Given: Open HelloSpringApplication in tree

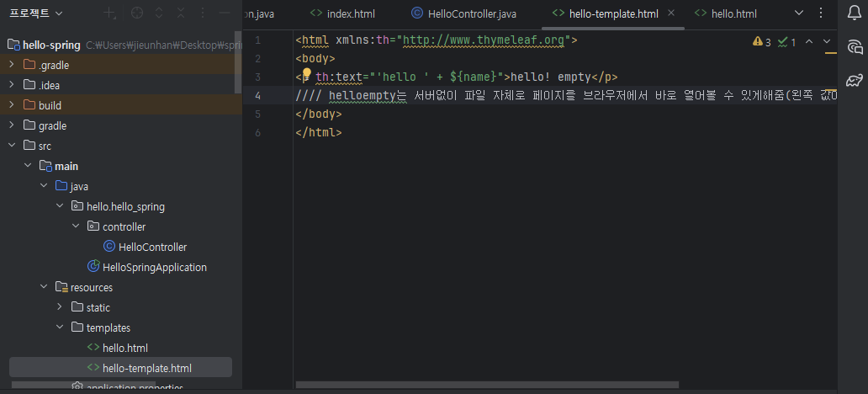Looking at the screenshot, I should pos(147,267).
